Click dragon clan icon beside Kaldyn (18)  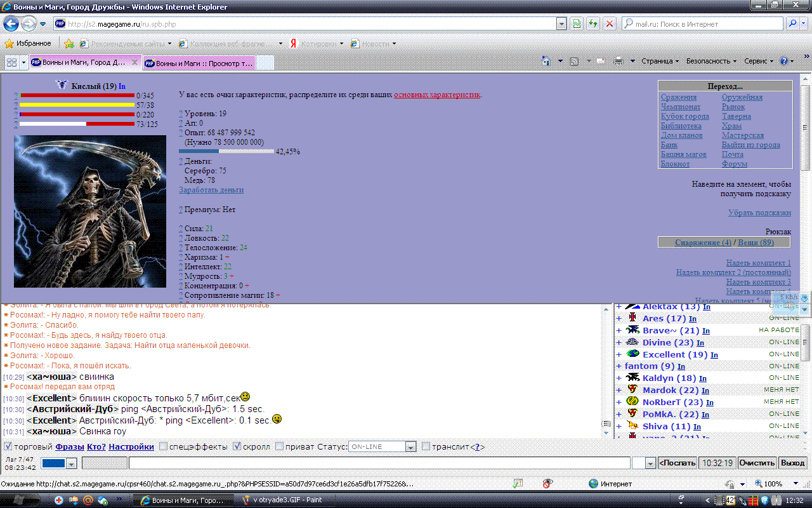[632, 378]
